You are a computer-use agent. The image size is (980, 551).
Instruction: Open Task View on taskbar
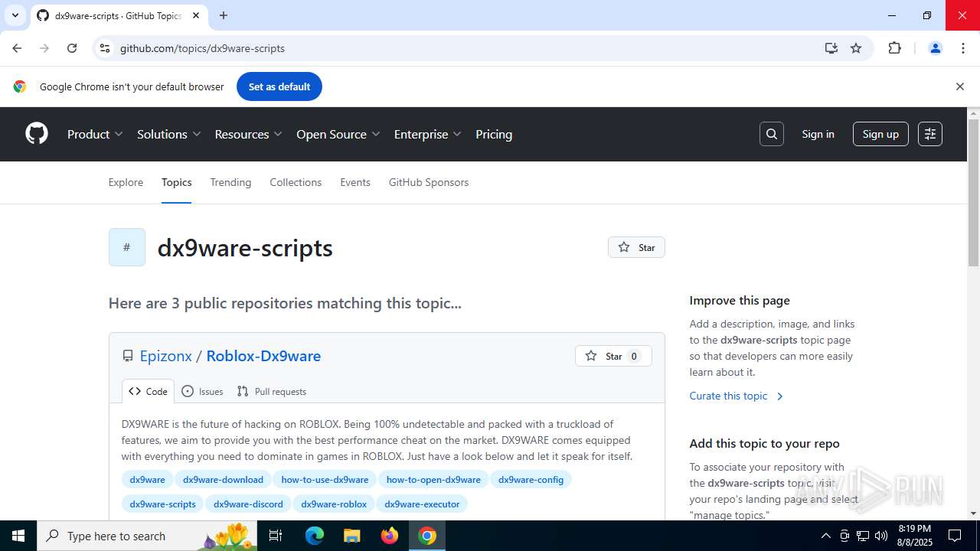pos(276,536)
